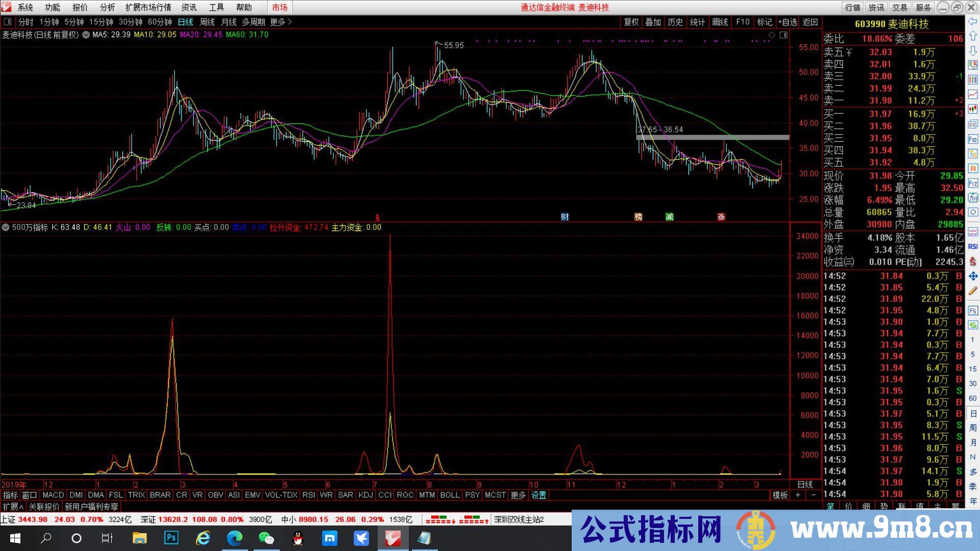Click the 财 marker on the chart timeline
The height and width of the screenshot is (551, 980).
coord(565,217)
